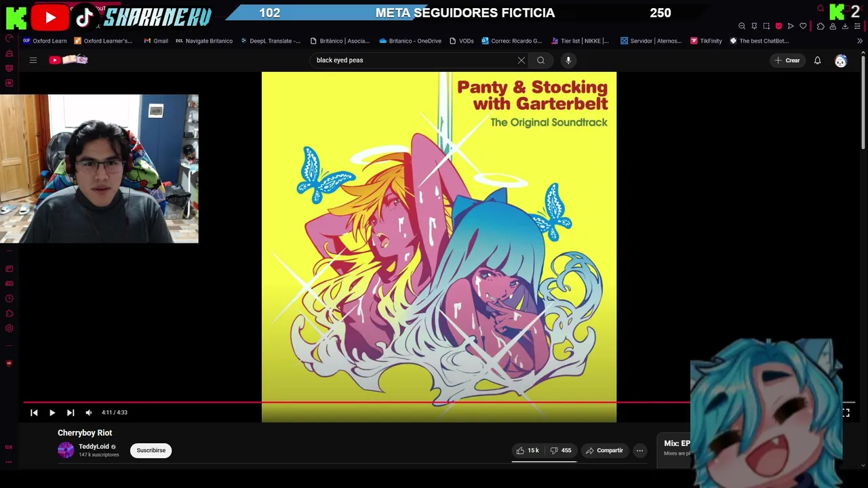Share using the Compartir button
This screenshot has width=868, height=488.
coord(604,450)
